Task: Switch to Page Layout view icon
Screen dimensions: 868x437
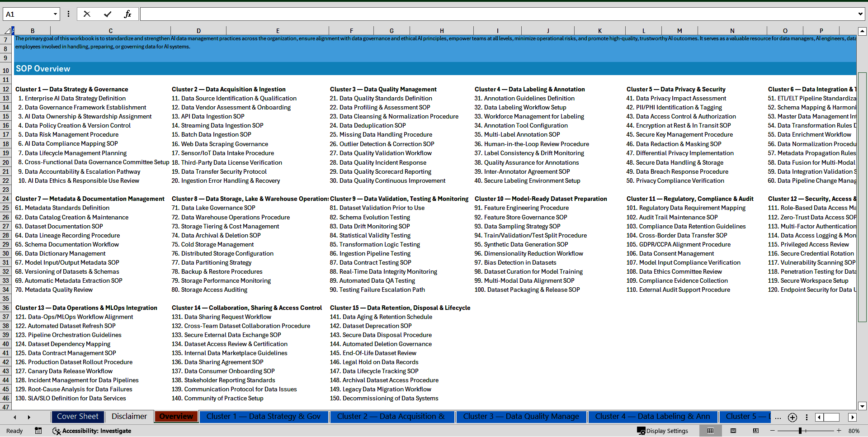Action: (733, 431)
